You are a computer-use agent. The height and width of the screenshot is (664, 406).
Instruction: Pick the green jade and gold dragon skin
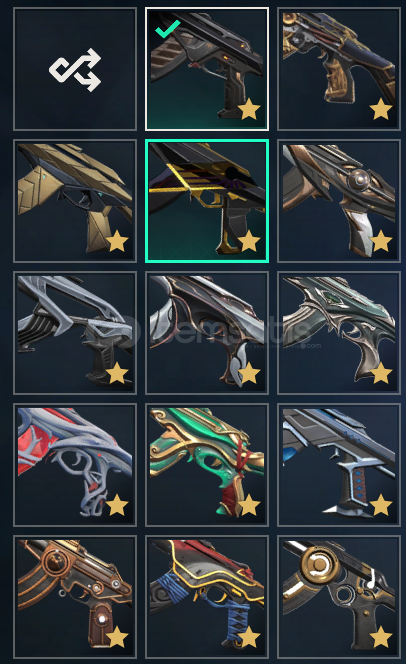[x=207, y=465]
